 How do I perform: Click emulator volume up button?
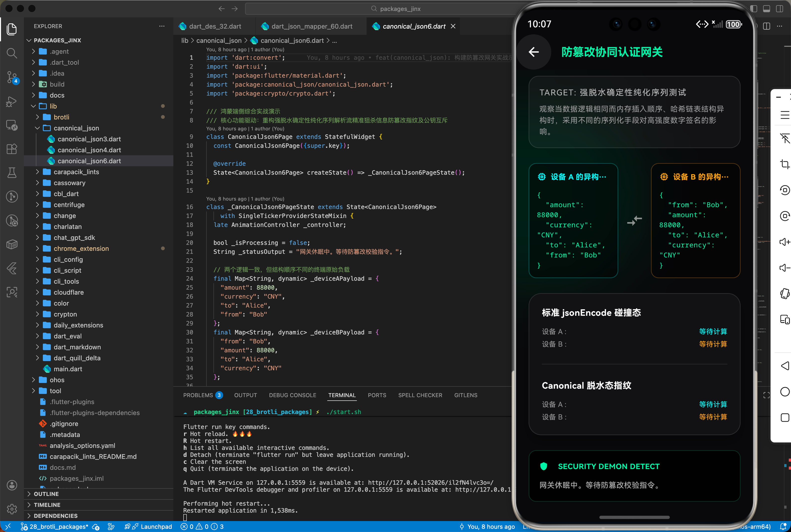coord(784,242)
